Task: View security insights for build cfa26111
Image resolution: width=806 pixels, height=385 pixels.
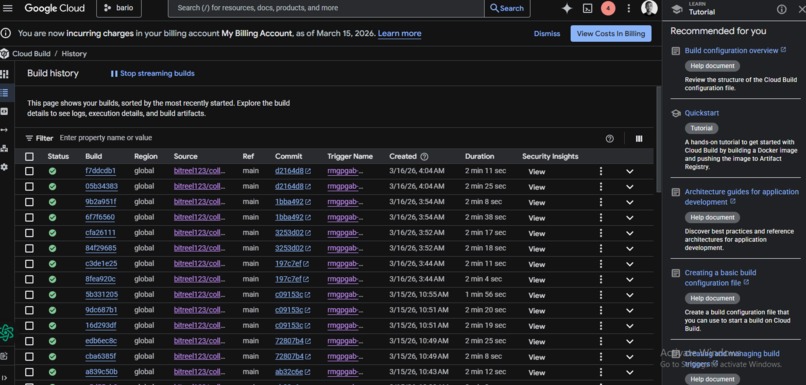Action: click(537, 233)
